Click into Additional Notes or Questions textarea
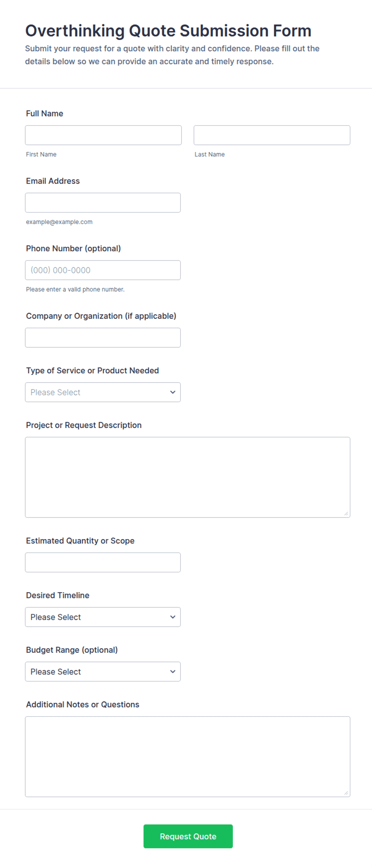The image size is (372, 868). point(188,757)
